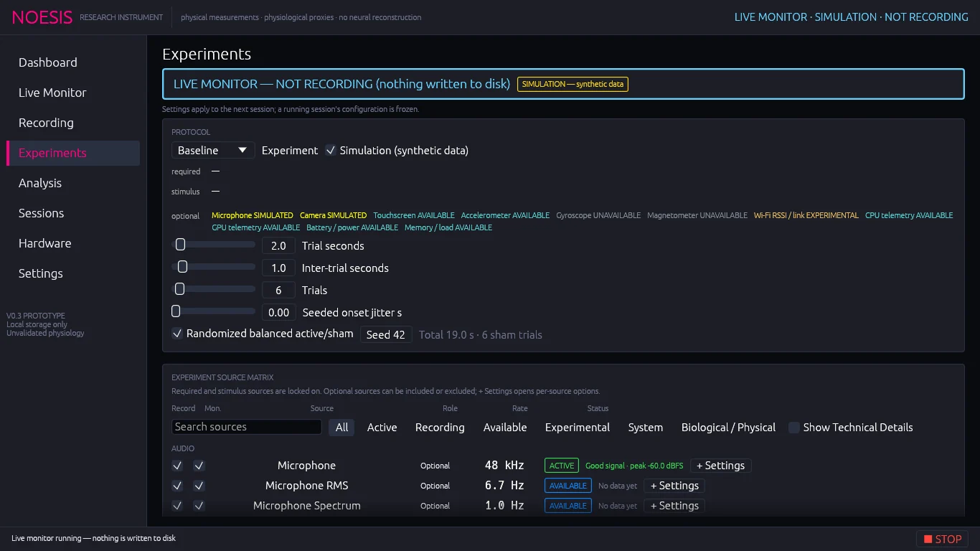Click the 6.7 Hz rate value
This screenshot has height=551, width=980.
coord(504,486)
